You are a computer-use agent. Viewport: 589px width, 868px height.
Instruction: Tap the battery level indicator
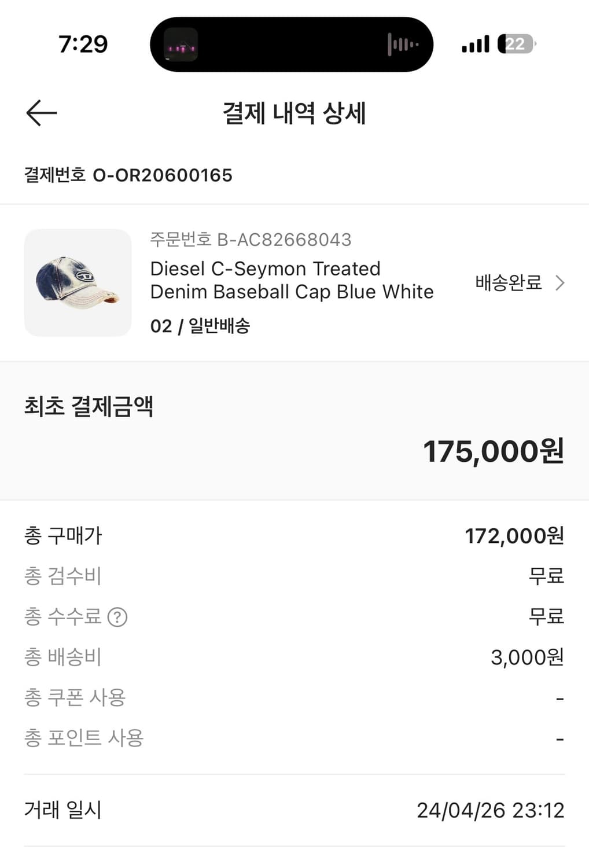pos(516,45)
